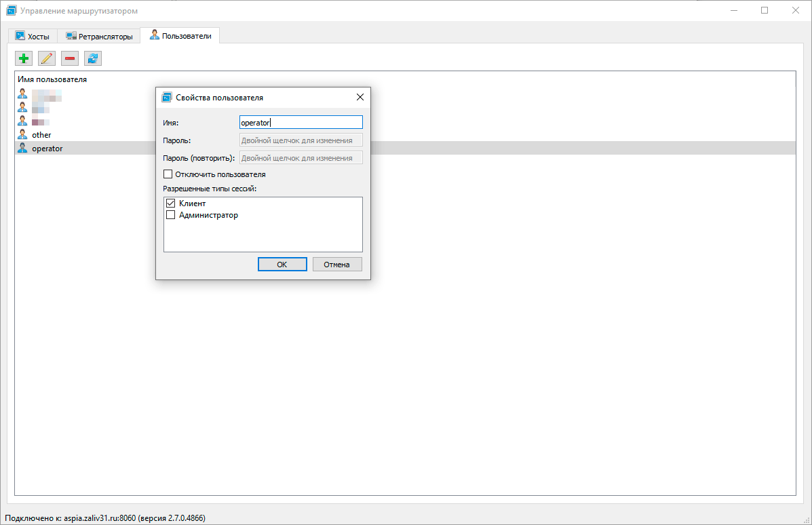Minimize the main window
812x525 pixels.
point(734,10)
